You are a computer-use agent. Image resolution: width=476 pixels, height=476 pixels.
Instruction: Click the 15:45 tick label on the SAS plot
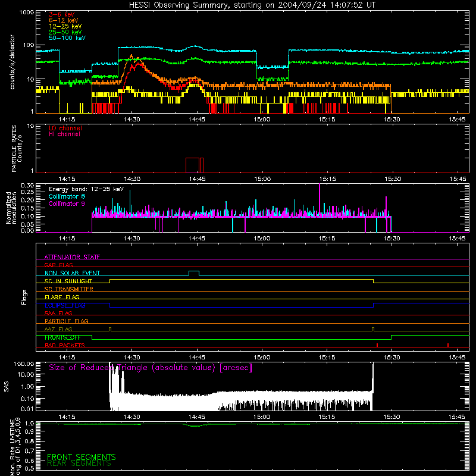pos(457,417)
